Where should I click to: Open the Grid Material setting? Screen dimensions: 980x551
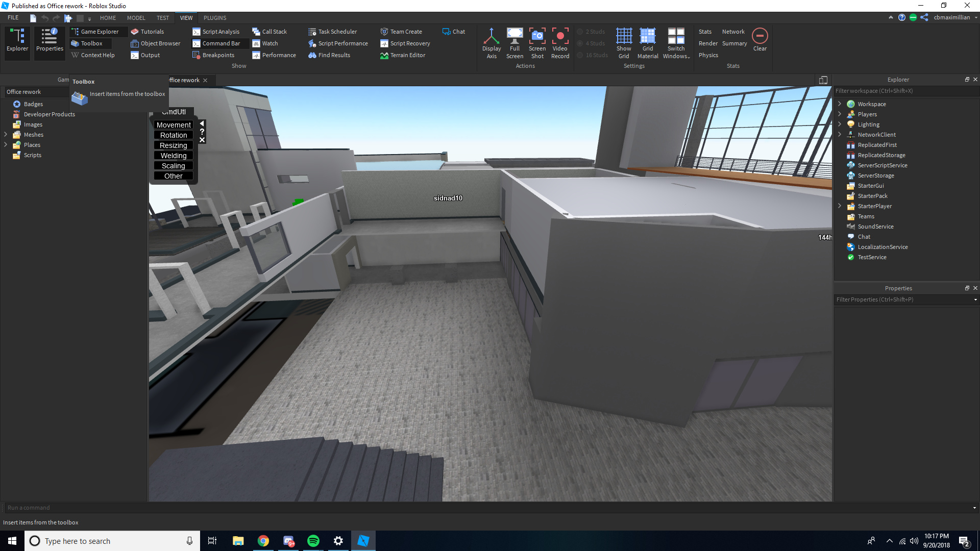647,43
